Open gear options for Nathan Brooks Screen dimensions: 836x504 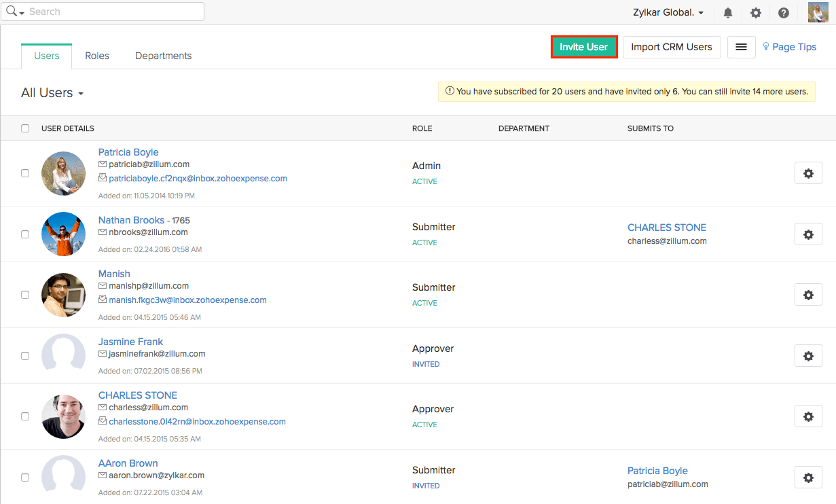(808, 234)
